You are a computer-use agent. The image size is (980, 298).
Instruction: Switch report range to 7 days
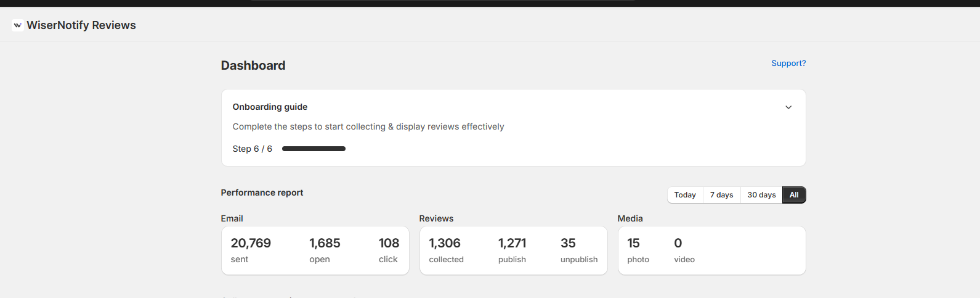(x=721, y=195)
